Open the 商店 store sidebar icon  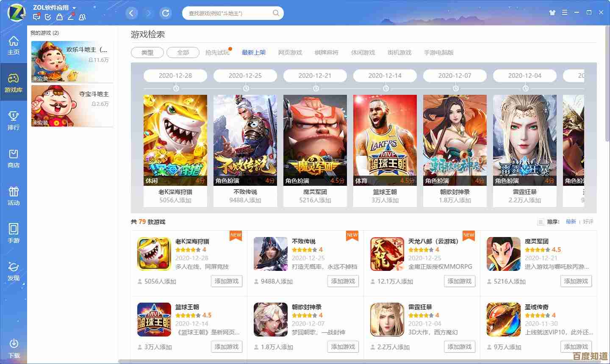pyautogui.click(x=14, y=158)
